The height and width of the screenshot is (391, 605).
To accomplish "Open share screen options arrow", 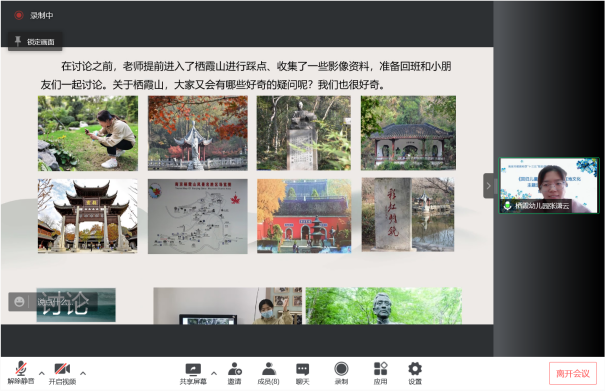I will 214,373.
